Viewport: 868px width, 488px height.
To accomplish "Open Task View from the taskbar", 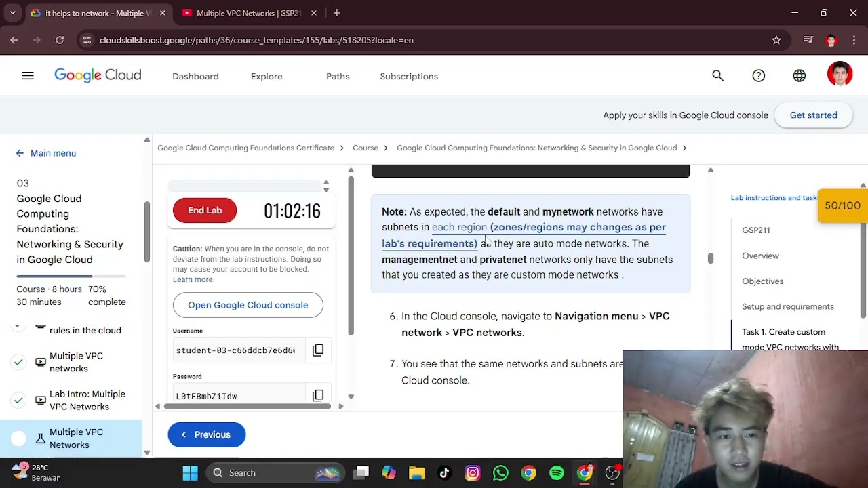I will pos(361,472).
